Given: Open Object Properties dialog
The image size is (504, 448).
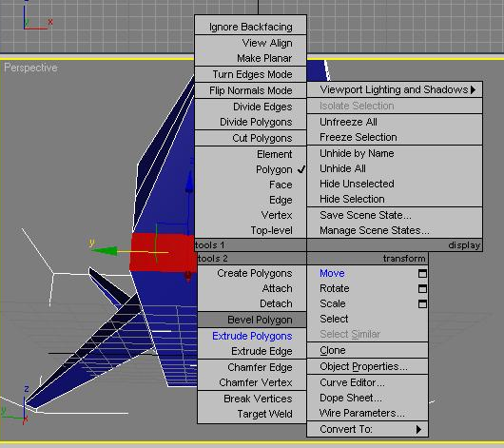Looking at the screenshot, I should [367, 366].
